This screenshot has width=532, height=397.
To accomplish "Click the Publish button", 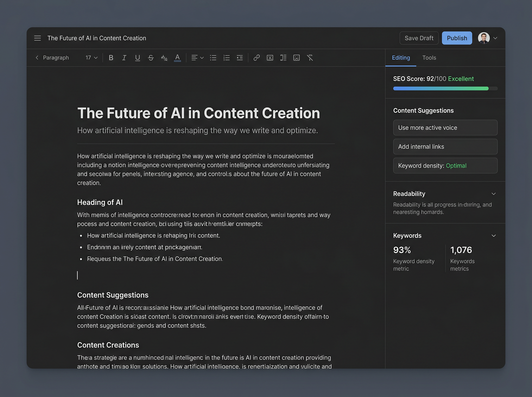I will pyautogui.click(x=457, y=38).
